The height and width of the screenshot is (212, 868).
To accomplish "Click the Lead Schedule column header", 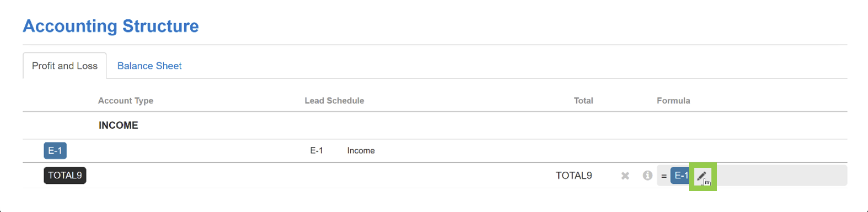I will [x=334, y=100].
